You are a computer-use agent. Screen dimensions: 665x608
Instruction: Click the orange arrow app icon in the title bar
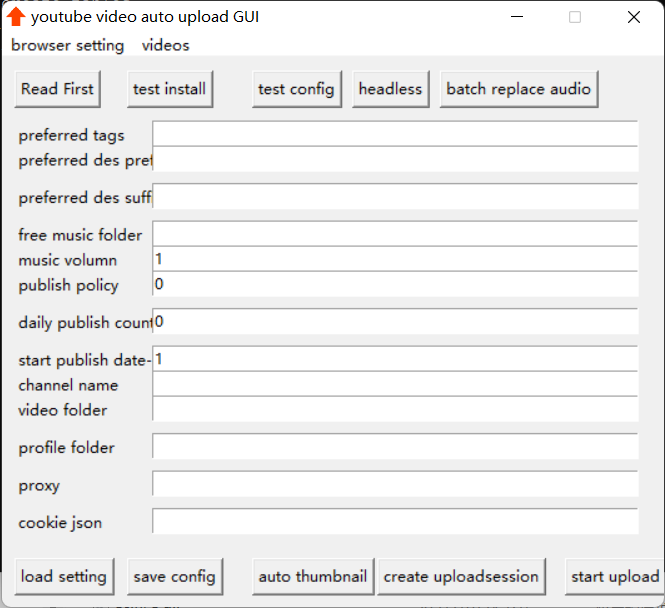[x=16, y=17]
